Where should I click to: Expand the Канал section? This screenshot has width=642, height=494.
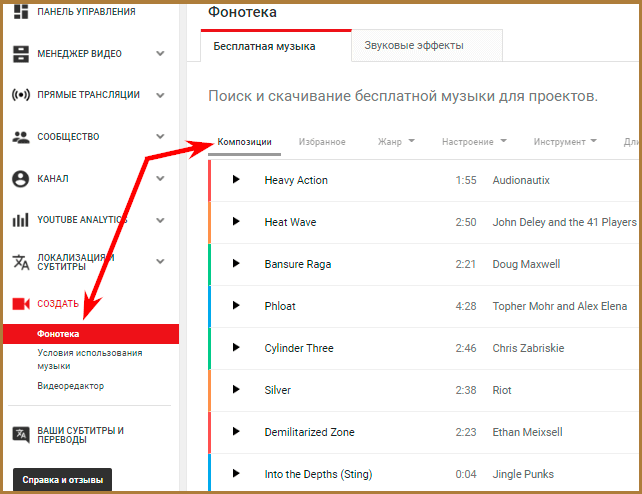pyautogui.click(x=160, y=178)
